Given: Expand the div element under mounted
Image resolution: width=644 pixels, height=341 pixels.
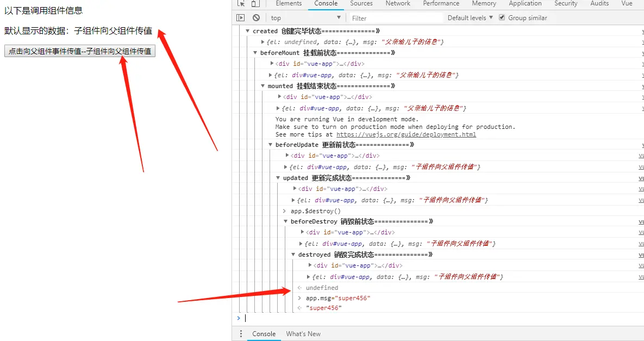Looking at the screenshot, I should (x=279, y=97).
